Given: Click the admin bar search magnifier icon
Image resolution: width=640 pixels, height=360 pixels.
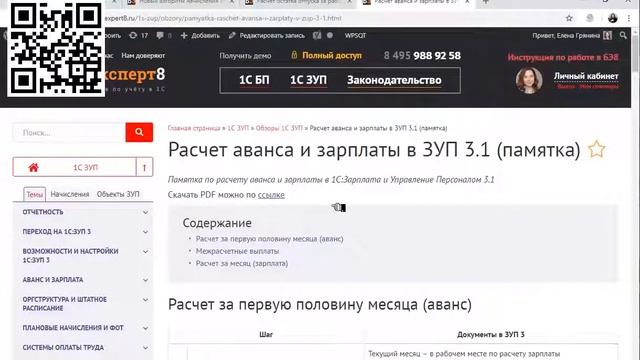Looking at the screenshot, I should pyautogui.click(x=623, y=36).
